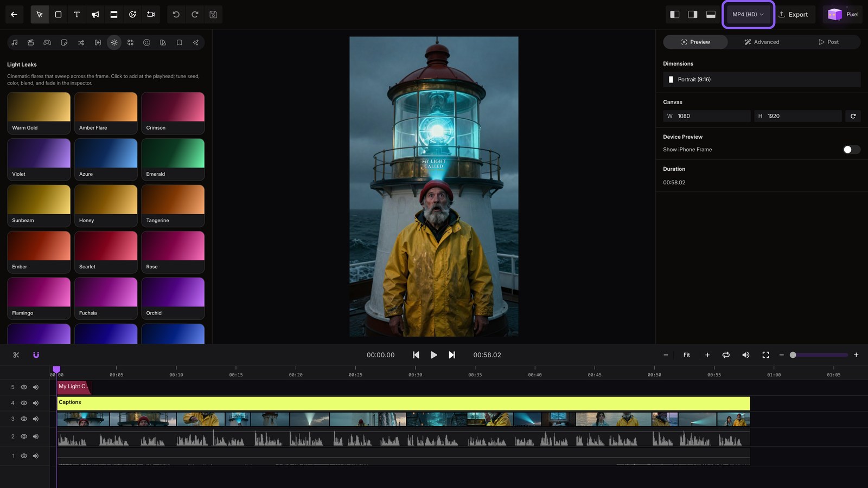The height and width of the screenshot is (488, 868).
Task: Switch to the Post tab
Action: coord(828,42)
